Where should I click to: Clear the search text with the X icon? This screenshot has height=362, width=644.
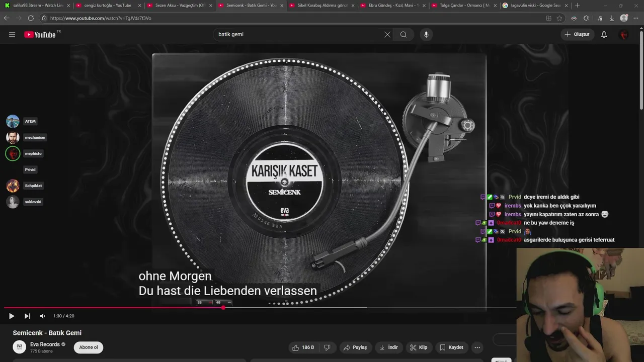pos(387,35)
